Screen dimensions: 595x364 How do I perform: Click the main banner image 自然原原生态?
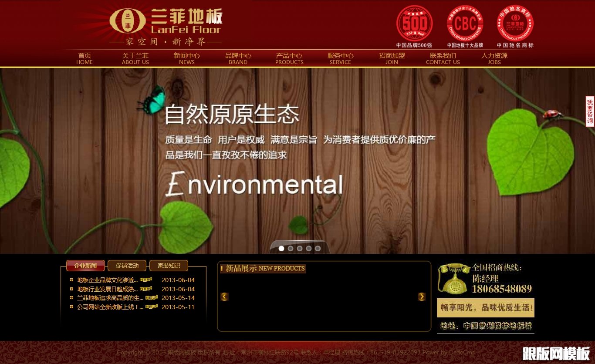[x=297, y=161]
